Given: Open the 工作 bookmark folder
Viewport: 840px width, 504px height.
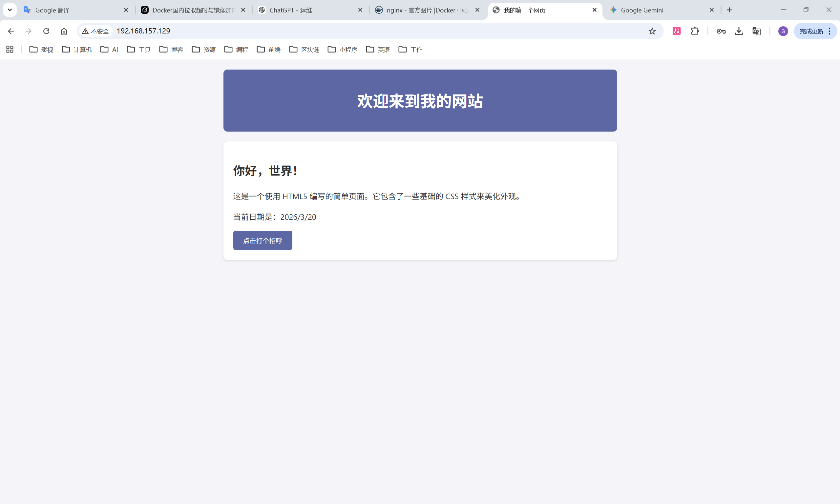Looking at the screenshot, I should pyautogui.click(x=410, y=50).
